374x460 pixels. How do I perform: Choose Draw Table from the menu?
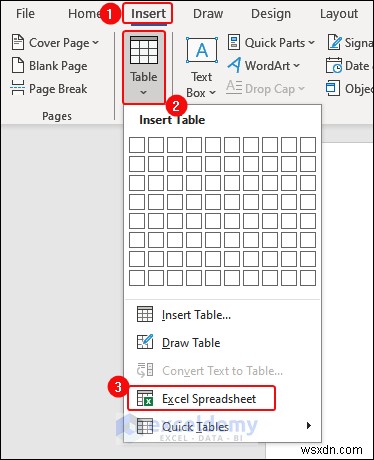222,343
